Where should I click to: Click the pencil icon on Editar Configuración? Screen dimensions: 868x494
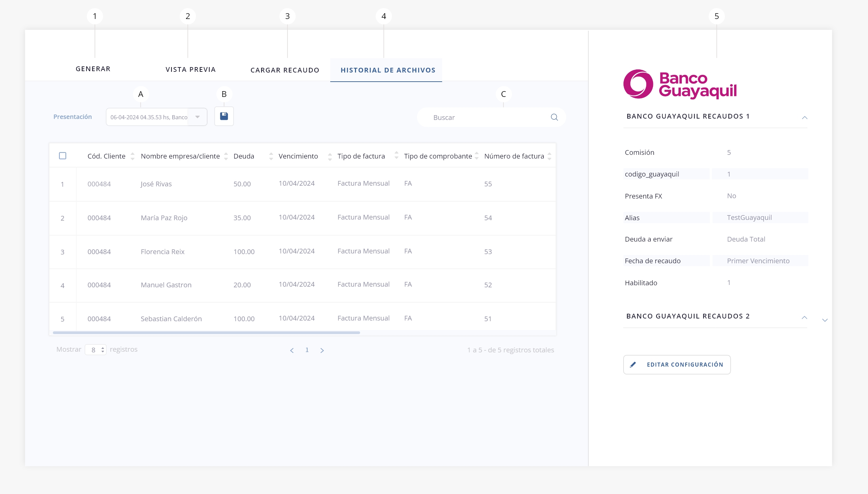pos(633,365)
